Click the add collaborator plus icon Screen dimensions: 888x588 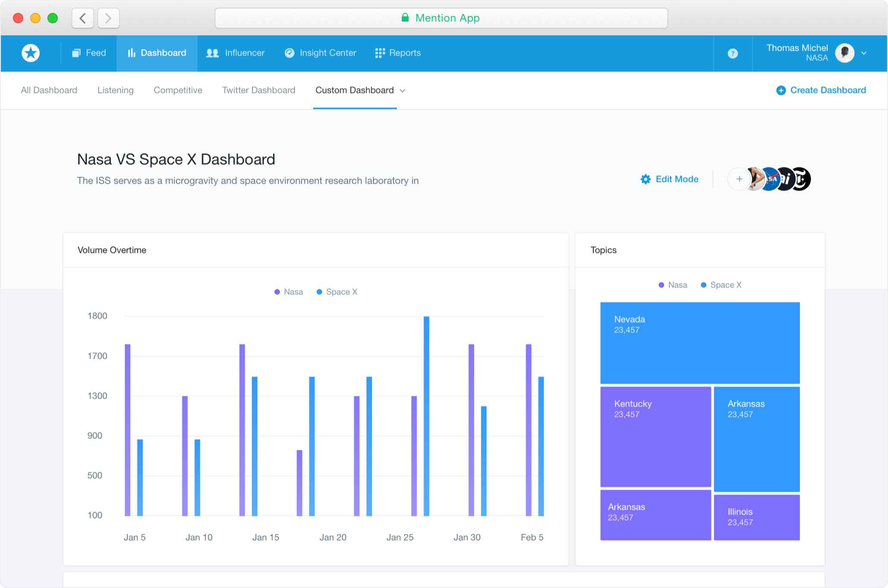[x=738, y=179]
